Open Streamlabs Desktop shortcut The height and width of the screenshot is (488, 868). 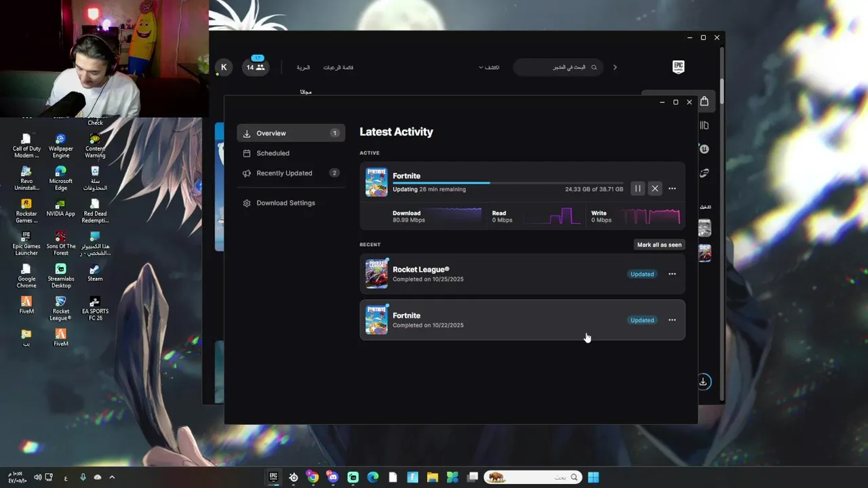(x=60, y=276)
